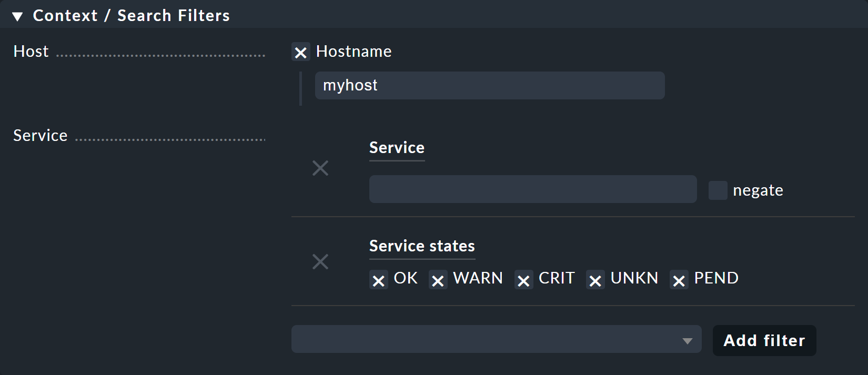868x375 pixels.
Task: Click the Add filter button
Action: point(764,340)
